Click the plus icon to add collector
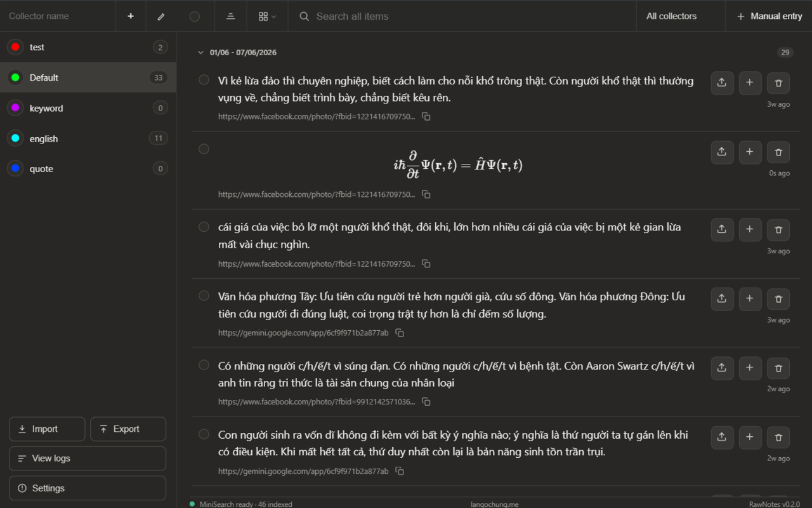Screen dimensions: 812x508 pyautogui.click(x=131, y=16)
